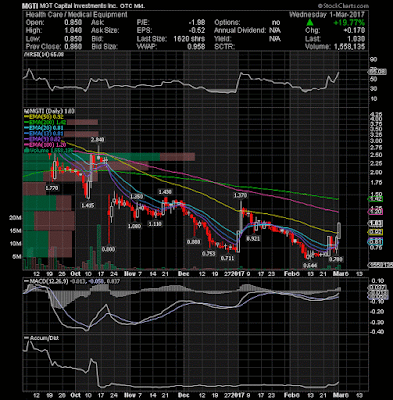Click the 2017 year label on date axis
Image resolution: width=393 pixels, height=400 pixels.
(238, 274)
